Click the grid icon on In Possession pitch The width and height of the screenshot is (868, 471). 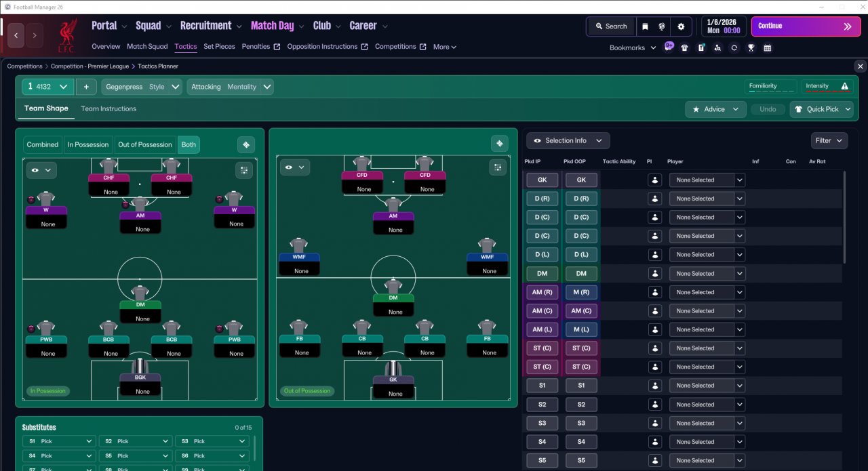(243, 169)
